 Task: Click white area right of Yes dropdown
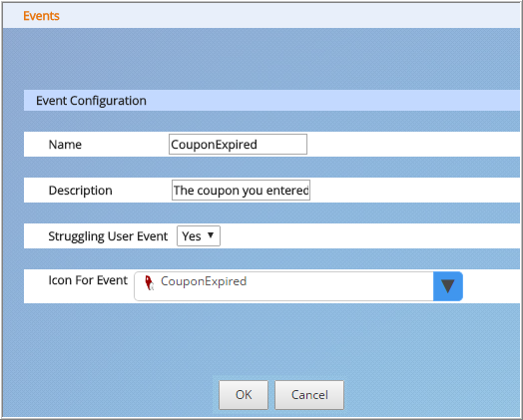pos(370,236)
